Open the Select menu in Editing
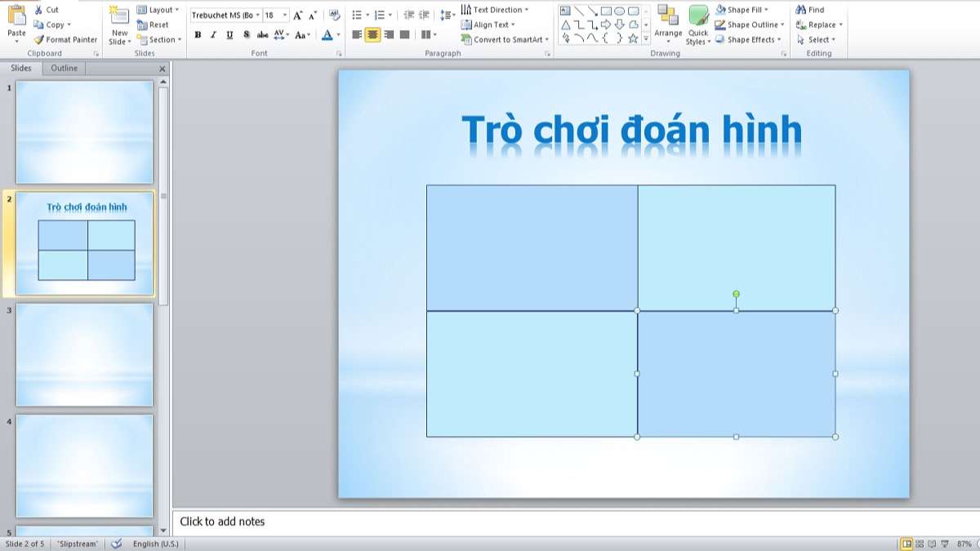The height and width of the screenshot is (551, 980). (x=815, y=39)
